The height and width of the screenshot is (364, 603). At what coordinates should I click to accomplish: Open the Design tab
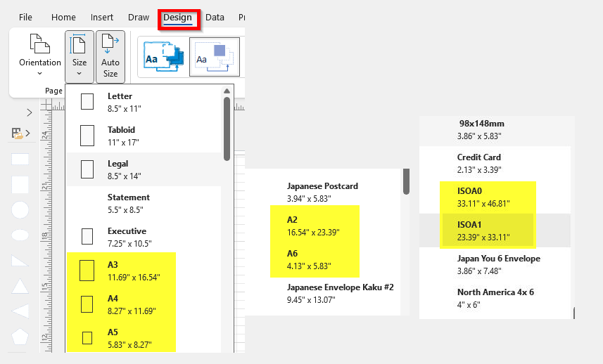click(x=178, y=18)
